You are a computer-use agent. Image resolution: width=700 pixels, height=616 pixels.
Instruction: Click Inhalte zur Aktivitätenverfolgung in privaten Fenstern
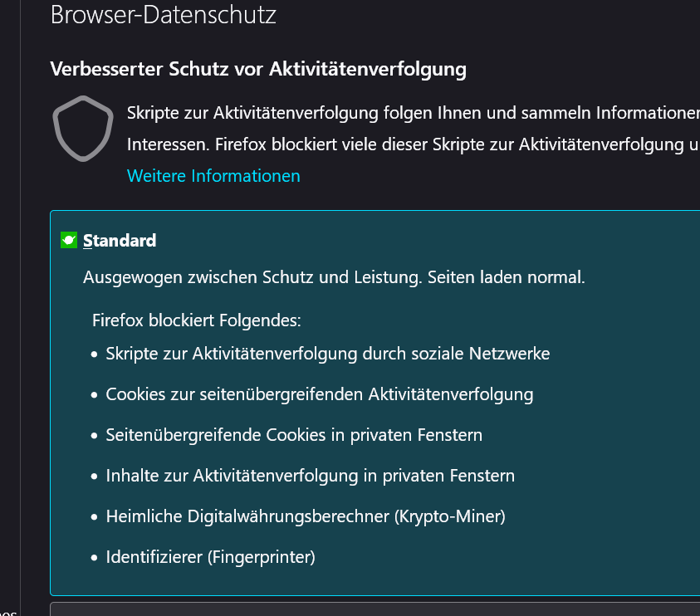coord(311,476)
